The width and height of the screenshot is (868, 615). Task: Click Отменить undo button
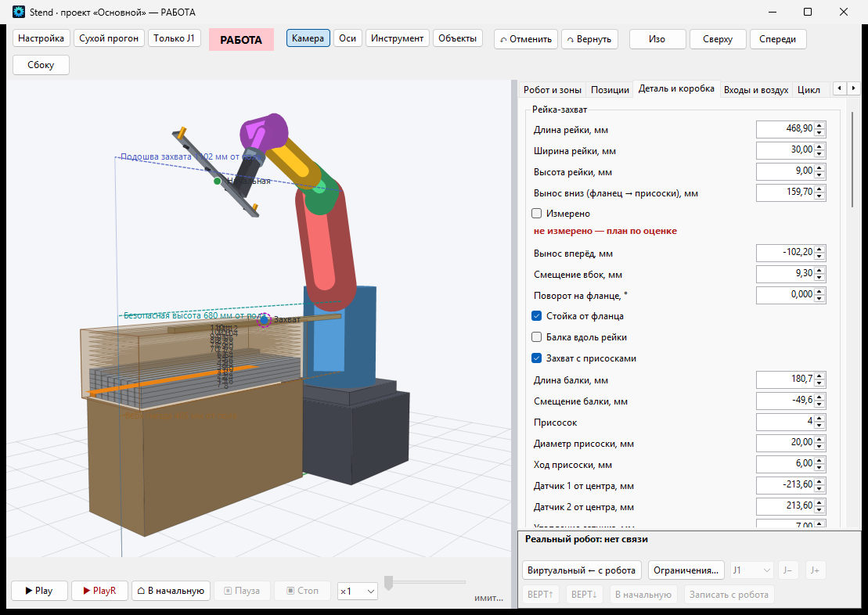coord(525,39)
